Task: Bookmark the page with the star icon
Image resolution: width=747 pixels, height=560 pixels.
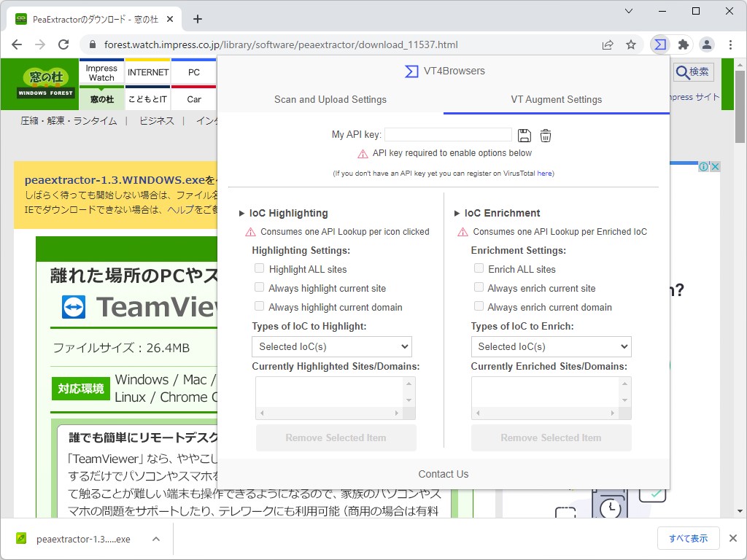Action: pos(630,44)
